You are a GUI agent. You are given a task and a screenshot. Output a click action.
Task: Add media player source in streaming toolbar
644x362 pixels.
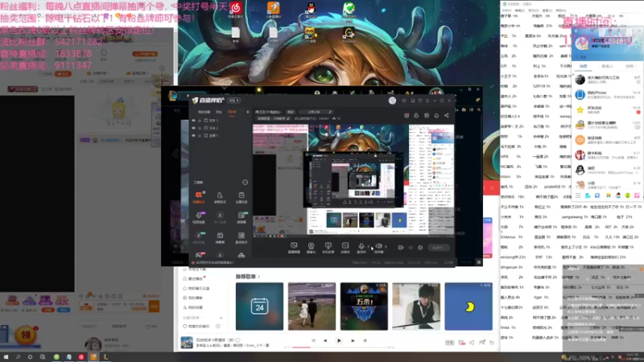(x=345, y=248)
